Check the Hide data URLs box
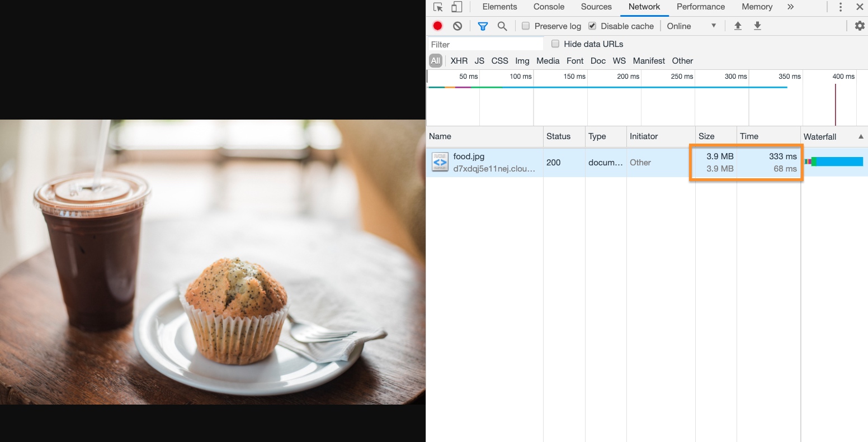Viewport: 868px width, 442px height. [555, 44]
